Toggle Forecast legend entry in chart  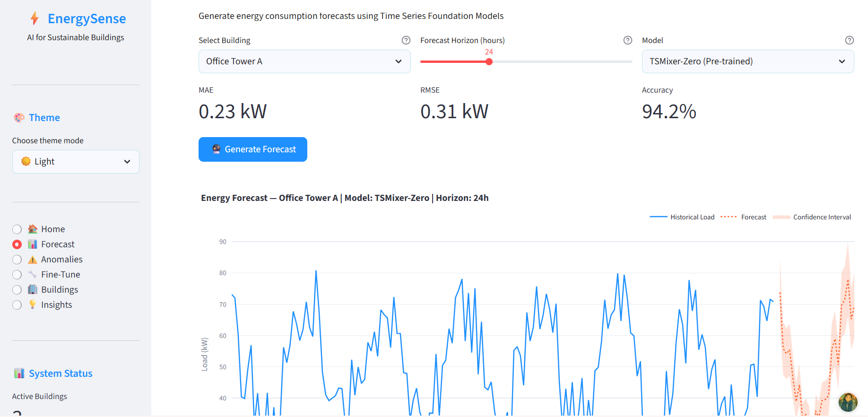(743, 217)
